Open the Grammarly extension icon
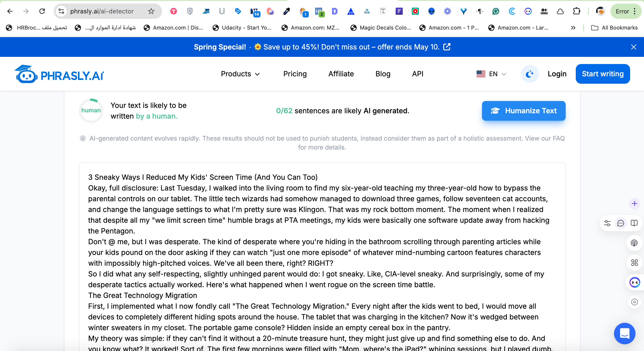The image size is (644, 351). 496,11
